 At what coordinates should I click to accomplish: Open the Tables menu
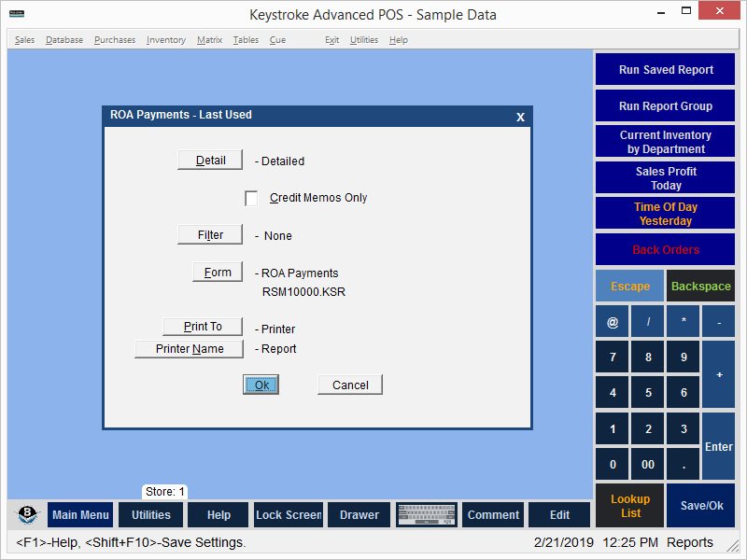pos(246,40)
